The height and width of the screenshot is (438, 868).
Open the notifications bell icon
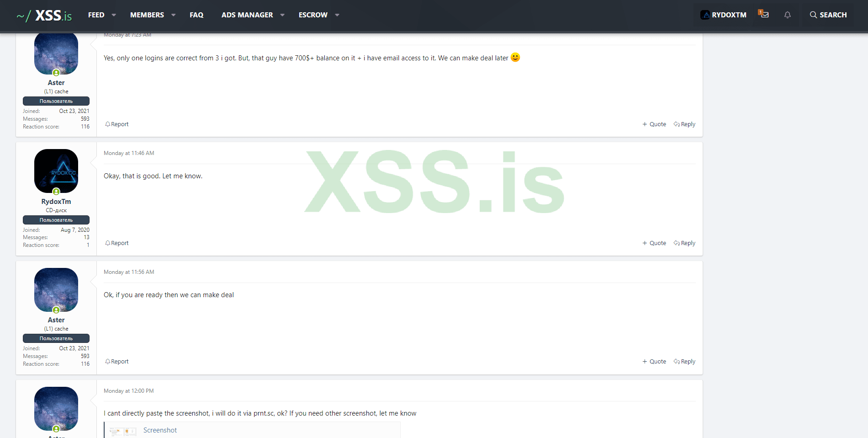pyautogui.click(x=788, y=15)
